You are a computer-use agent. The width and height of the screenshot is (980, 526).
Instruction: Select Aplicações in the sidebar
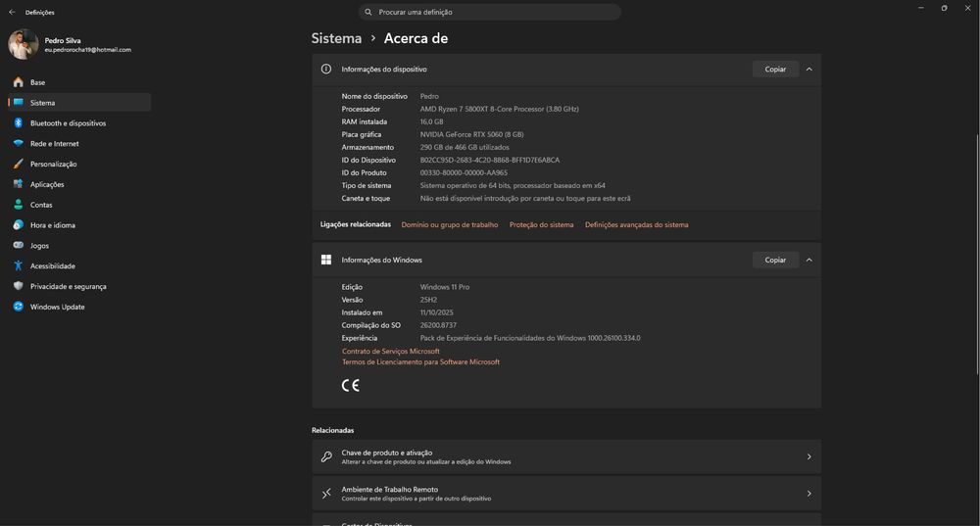pos(79,184)
